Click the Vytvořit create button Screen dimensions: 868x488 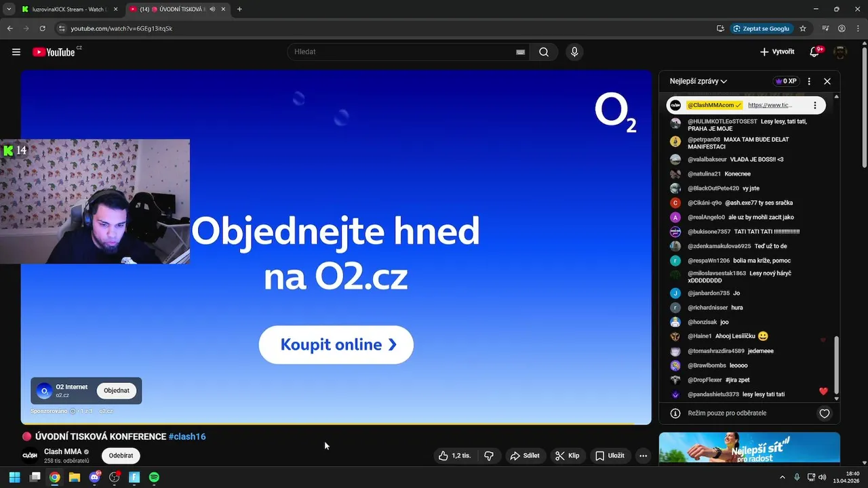(x=777, y=52)
